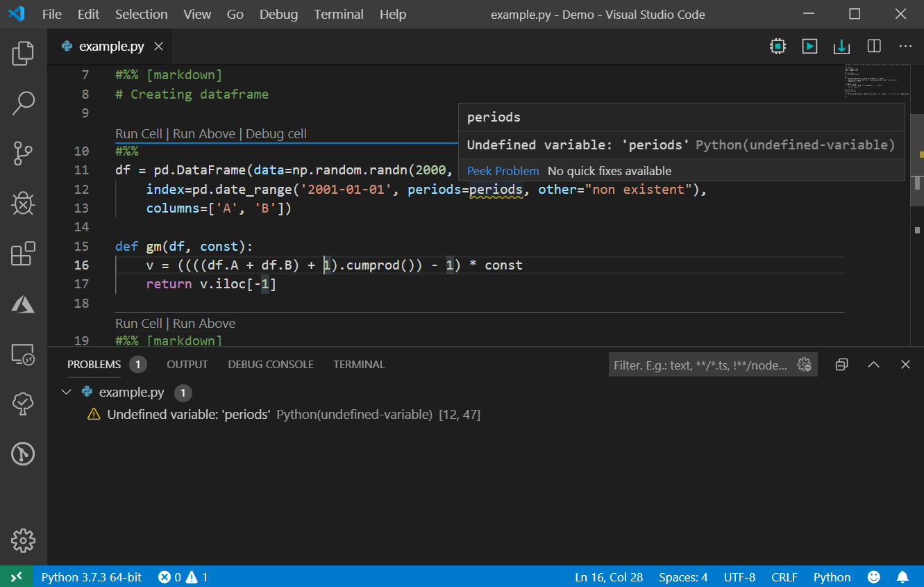Open the Azure view icon
This screenshot has height=587, width=924.
23,304
